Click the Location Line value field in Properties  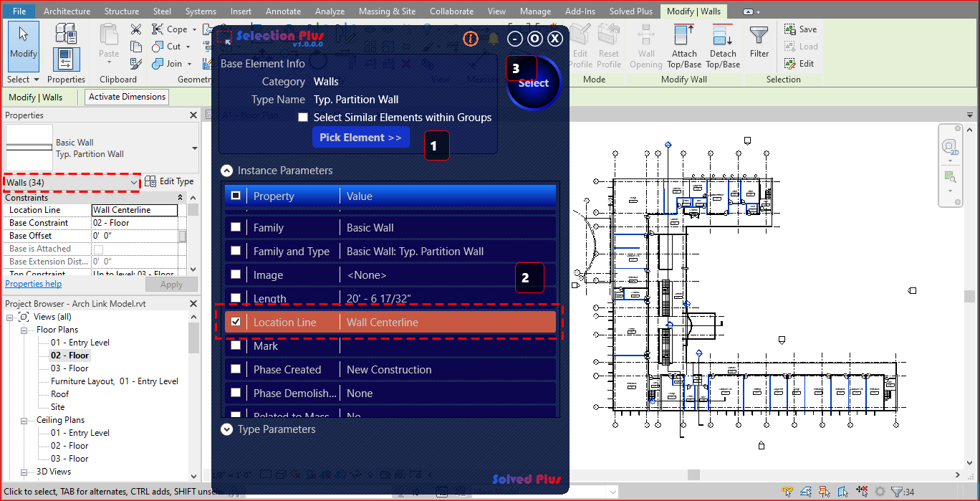click(135, 210)
